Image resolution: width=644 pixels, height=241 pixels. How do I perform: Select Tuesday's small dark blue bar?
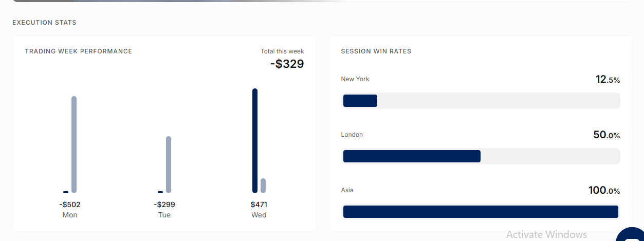(x=160, y=192)
